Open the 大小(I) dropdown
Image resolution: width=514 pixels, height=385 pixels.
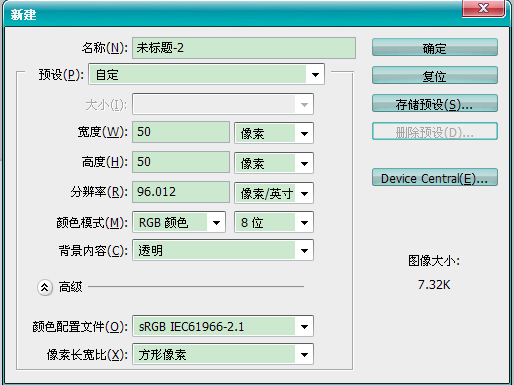(223, 104)
